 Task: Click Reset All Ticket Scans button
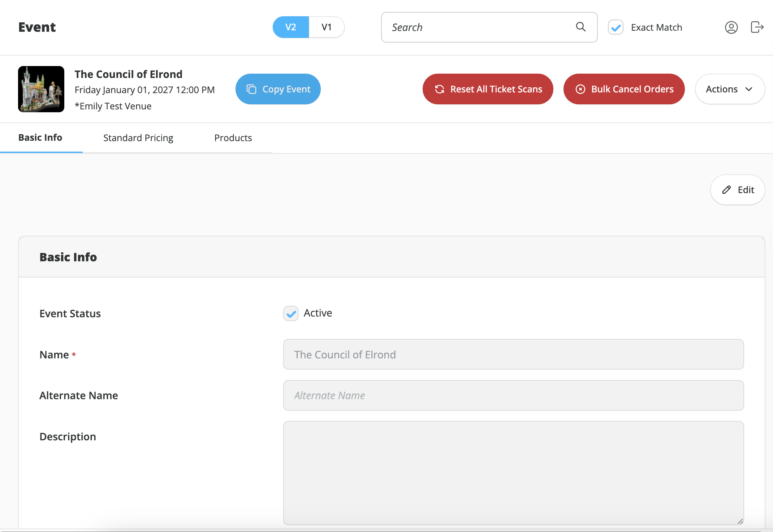tap(488, 89)
